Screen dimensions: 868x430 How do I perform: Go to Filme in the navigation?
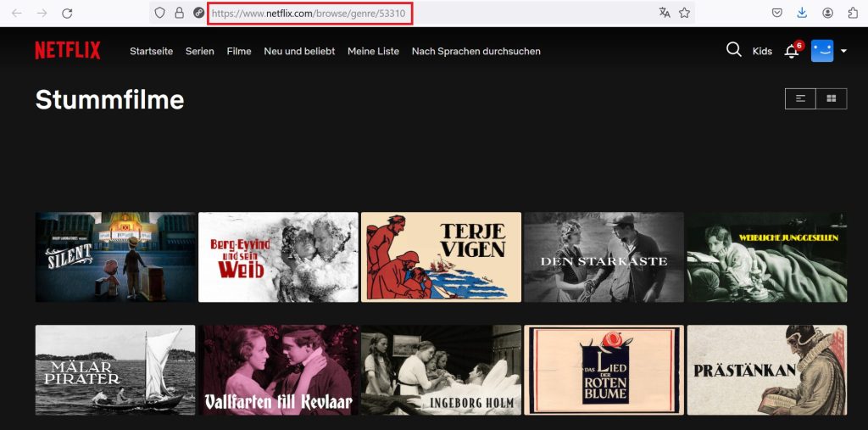click(x=239, y=51)
